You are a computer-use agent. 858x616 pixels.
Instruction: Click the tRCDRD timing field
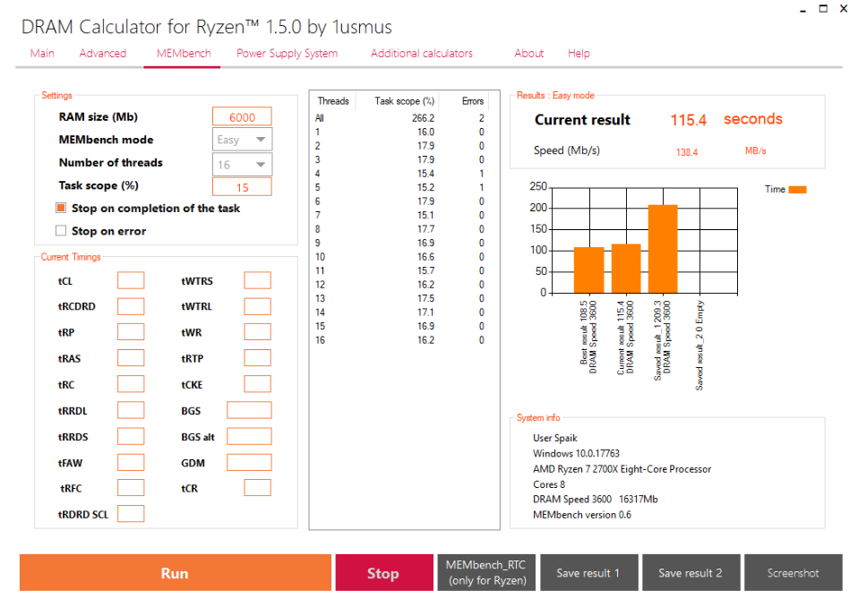click(x=131, y=306)
